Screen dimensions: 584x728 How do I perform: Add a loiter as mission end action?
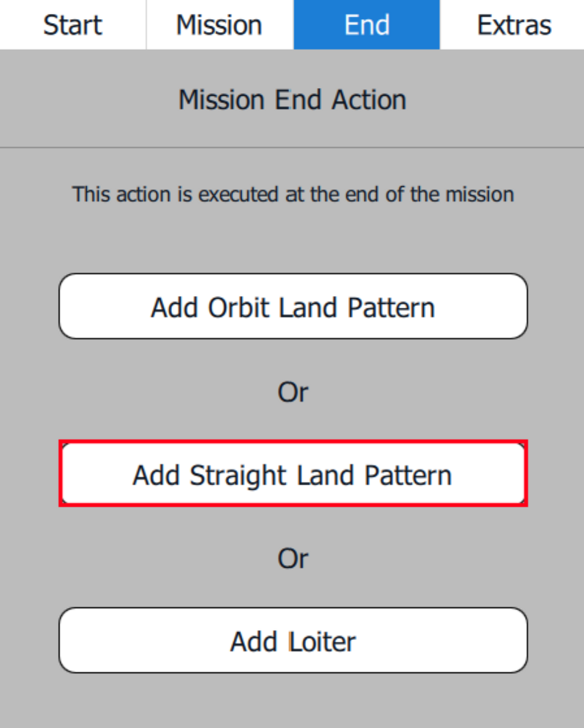click(293, 640)
